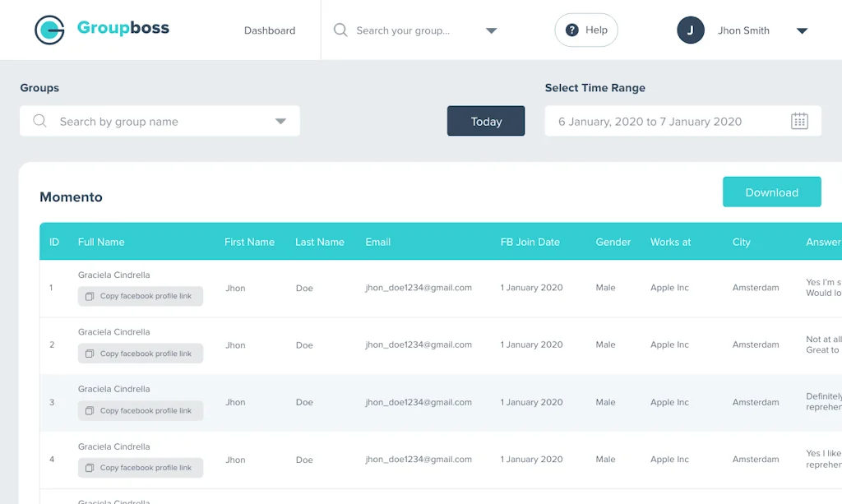
Task: Go to the Dashboard menu item
Action: 270,30
